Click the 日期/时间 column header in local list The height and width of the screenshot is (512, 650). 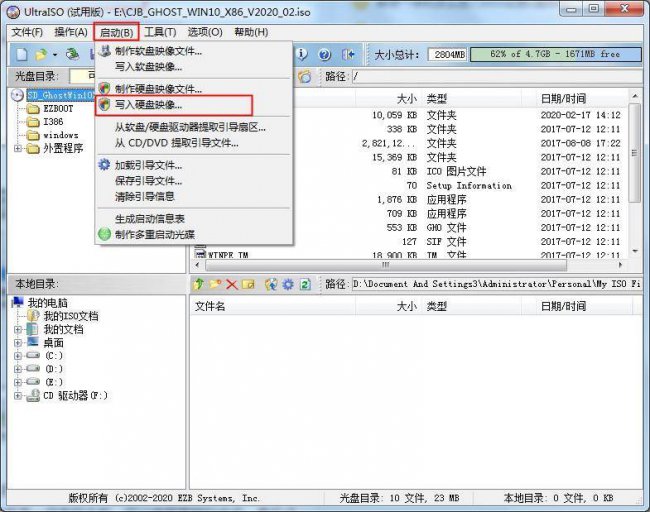click(584, 306)
